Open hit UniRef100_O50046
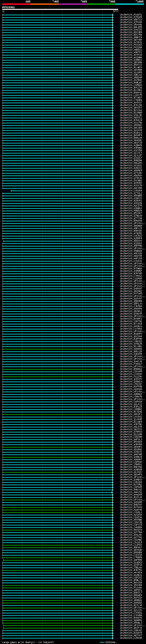This screenshot has width=146, height=644. pos(131,25)
